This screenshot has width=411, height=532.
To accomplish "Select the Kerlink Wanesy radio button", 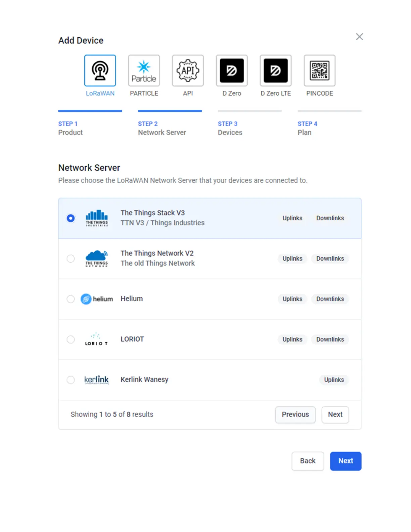I will tap(71, 380).
